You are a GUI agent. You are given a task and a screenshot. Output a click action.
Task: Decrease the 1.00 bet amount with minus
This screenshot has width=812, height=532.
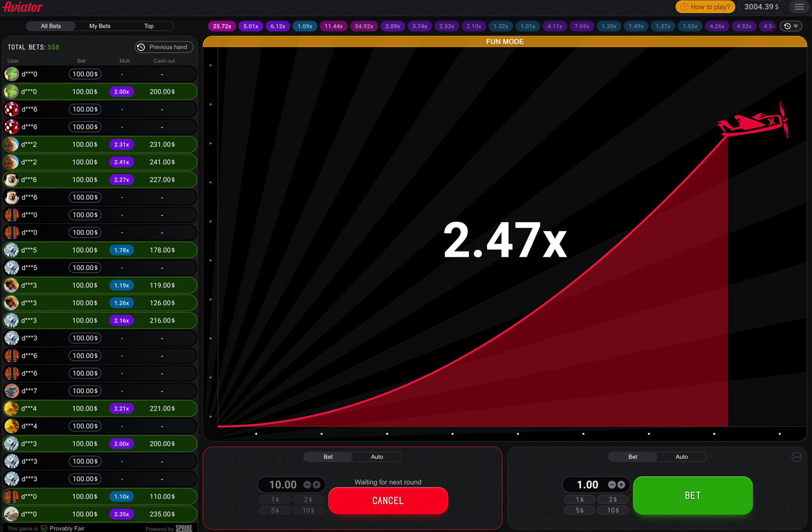(612, 485)
